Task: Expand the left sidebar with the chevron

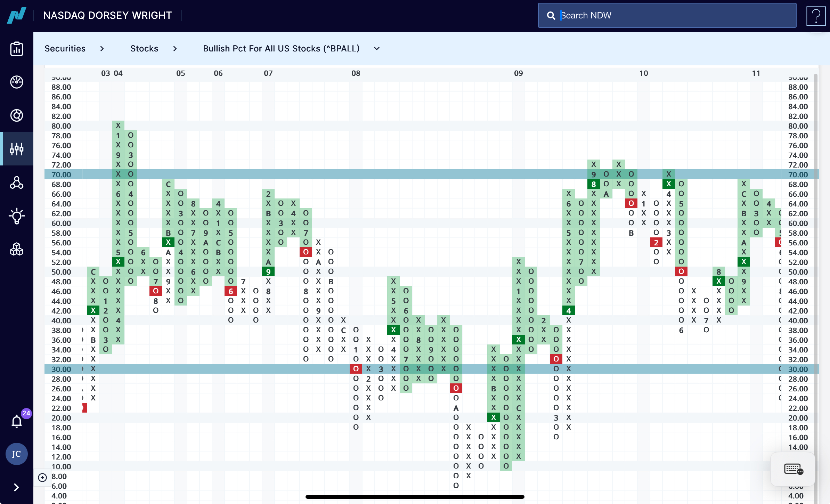Action: click(16, 487)
